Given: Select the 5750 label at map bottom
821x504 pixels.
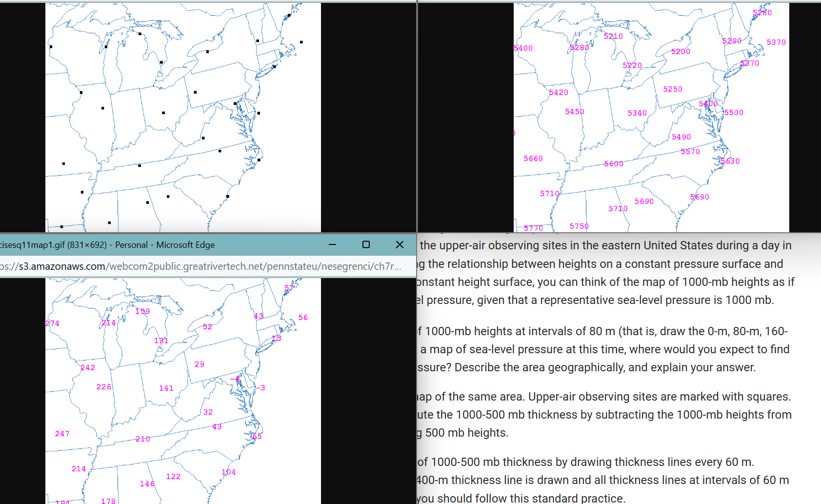Looking at the screenshot, I should coord(579,226).
